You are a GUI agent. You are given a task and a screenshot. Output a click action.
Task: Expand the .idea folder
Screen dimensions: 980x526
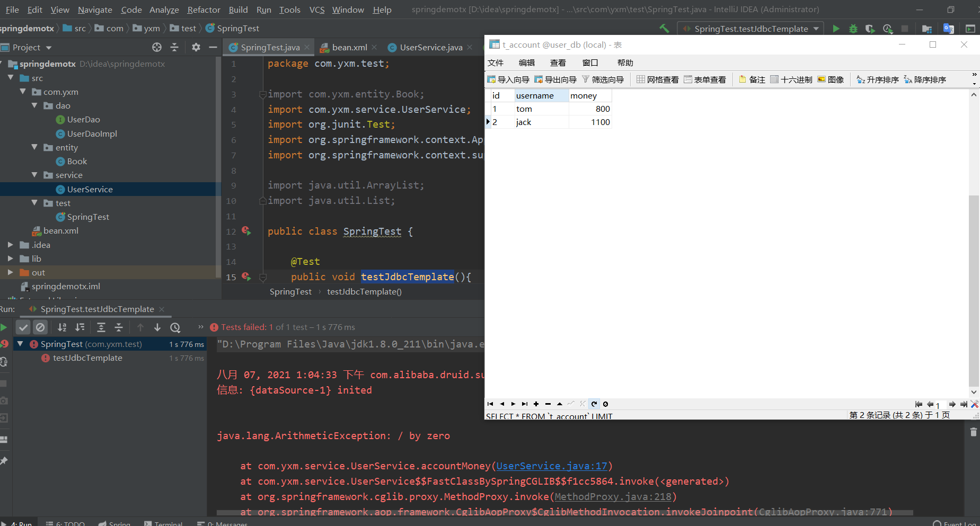tap(11, 245)
